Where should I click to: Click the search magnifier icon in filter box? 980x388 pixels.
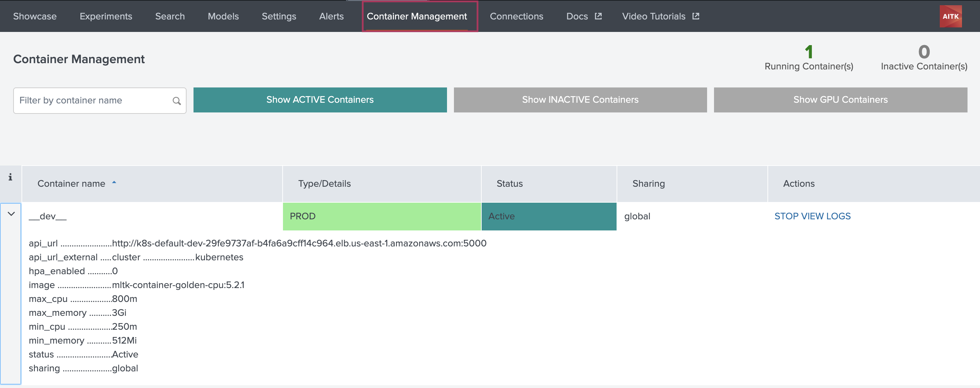coord(177,101)
